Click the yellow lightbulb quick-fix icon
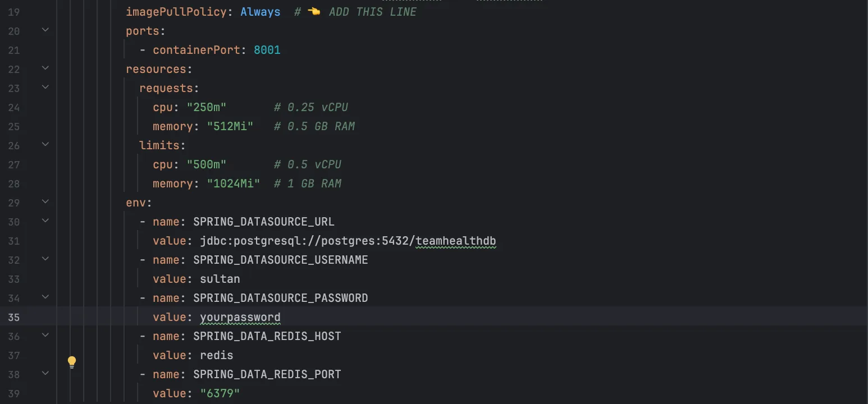The height and width of the screenshot is (404, 868). (72, 362)
